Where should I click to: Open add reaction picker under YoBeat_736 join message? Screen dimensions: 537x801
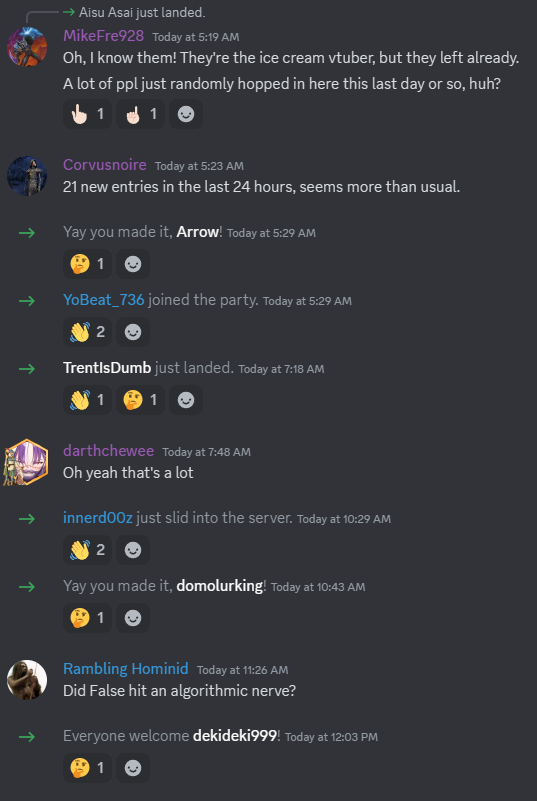tap(133, 332)
